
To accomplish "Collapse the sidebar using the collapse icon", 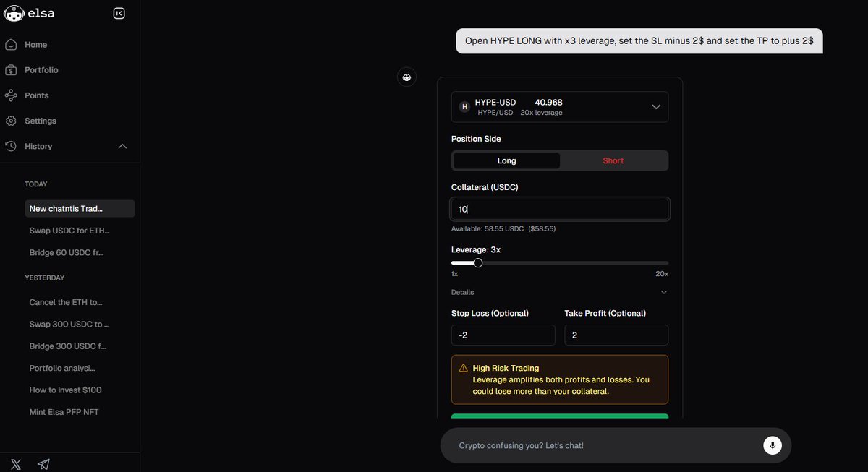I will pos(119,12).
